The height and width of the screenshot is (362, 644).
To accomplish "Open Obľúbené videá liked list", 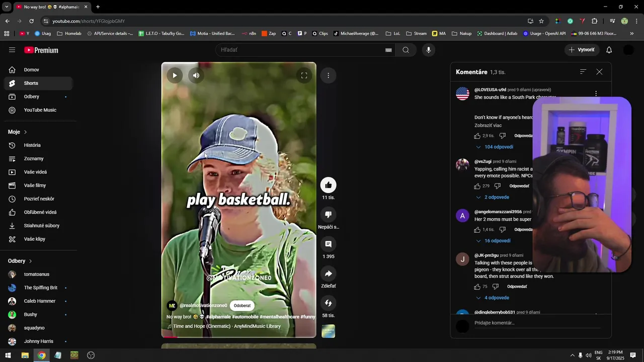I will tap(38, 212).
